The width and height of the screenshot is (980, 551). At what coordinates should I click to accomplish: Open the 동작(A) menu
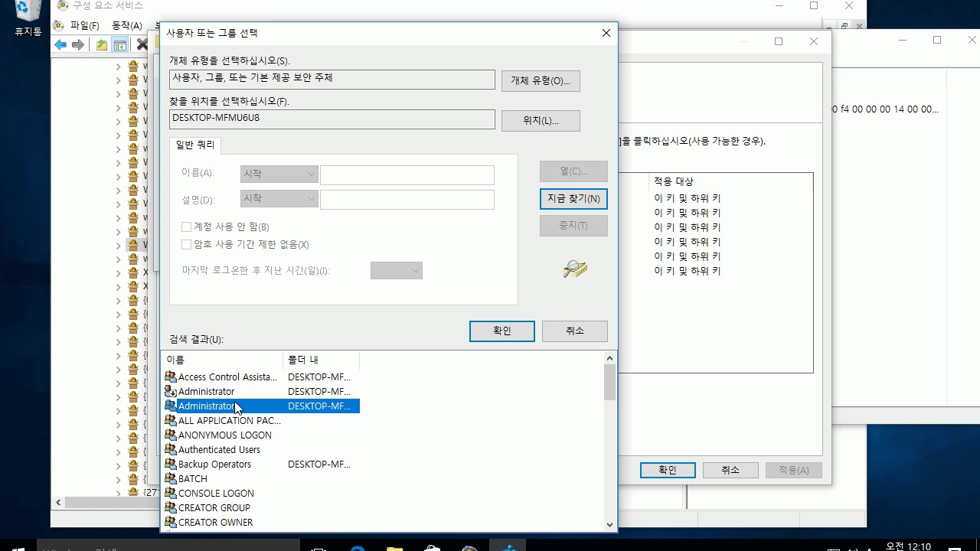(126, 25)
